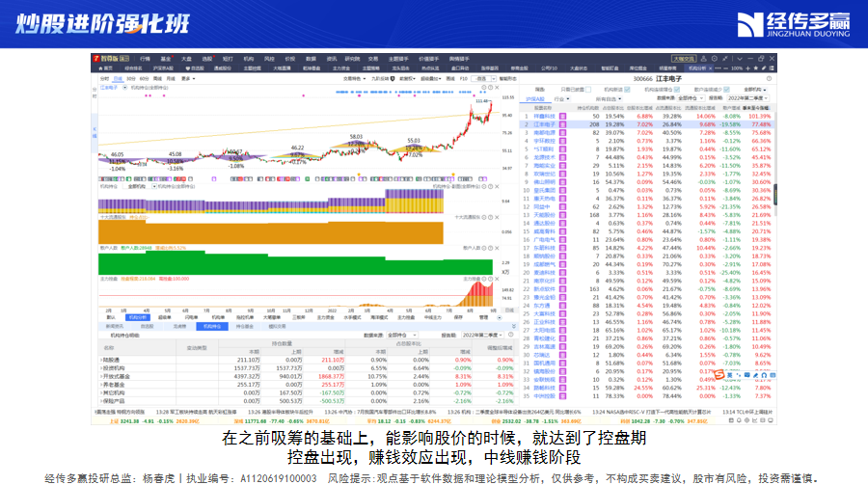
Task: Open top 报告期 2022年第二季度 dropdown
Action: pyautogui.click(x=748, y=98)
